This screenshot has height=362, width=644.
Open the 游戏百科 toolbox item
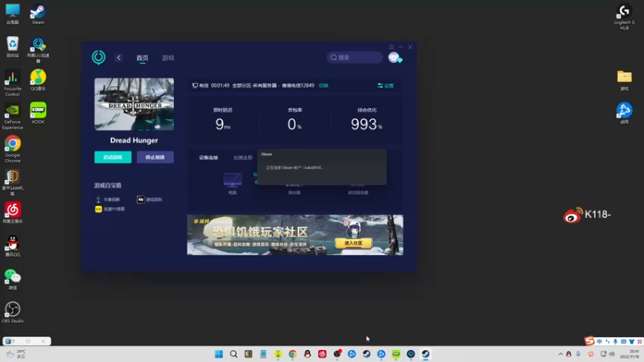pyautogui.click(x=150, y=200)
